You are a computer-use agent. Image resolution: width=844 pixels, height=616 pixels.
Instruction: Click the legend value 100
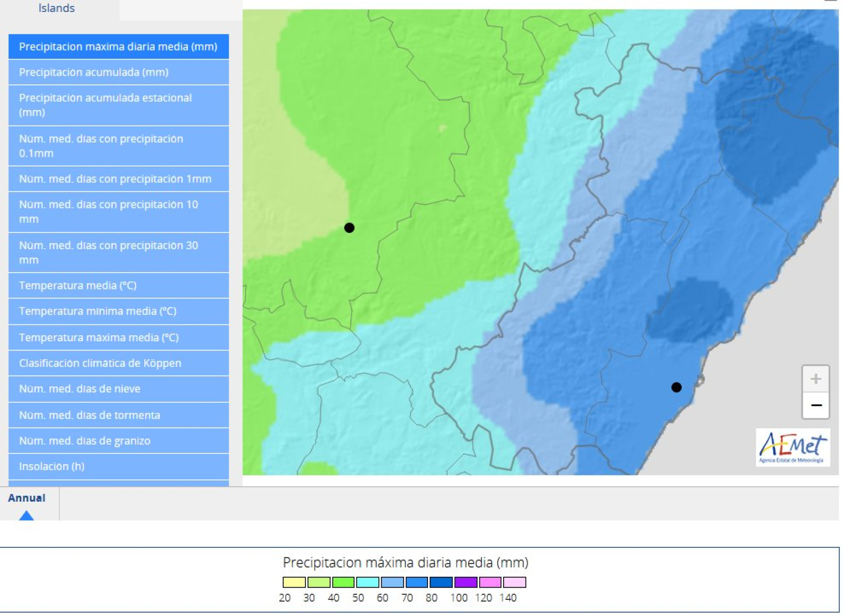pos(459,597)
